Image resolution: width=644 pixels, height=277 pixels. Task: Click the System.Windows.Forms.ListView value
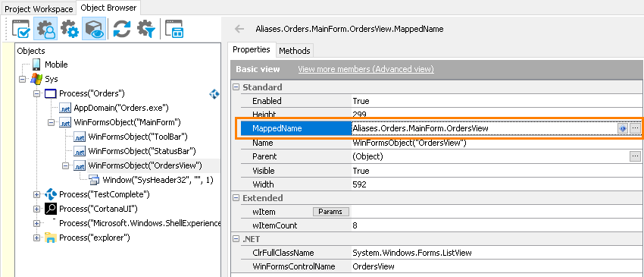coord(412,253)
